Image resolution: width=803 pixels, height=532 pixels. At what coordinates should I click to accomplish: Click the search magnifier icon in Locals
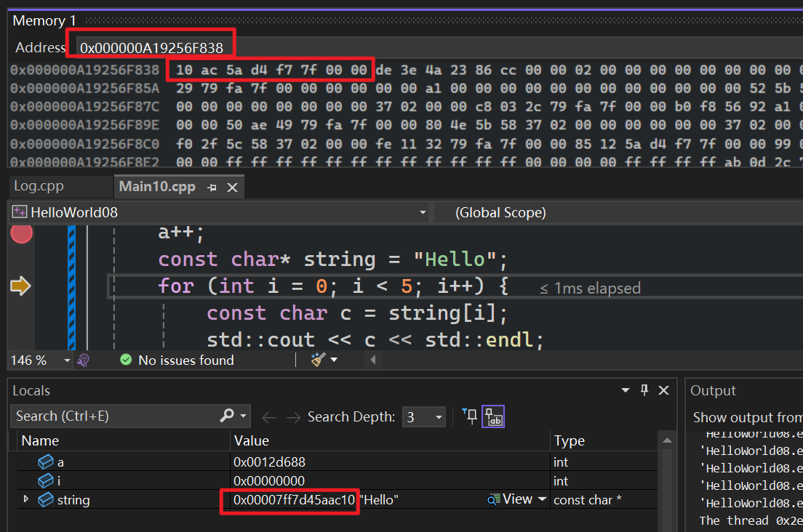point(227,416)
